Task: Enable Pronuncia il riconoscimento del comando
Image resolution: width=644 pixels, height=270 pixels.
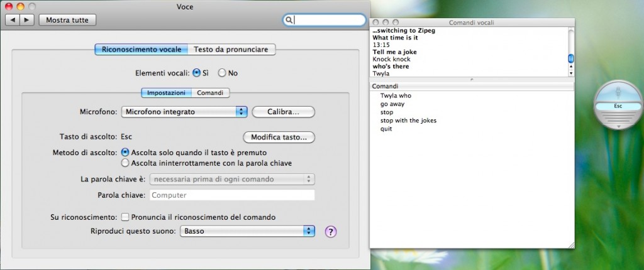Action: coord(125,217)
